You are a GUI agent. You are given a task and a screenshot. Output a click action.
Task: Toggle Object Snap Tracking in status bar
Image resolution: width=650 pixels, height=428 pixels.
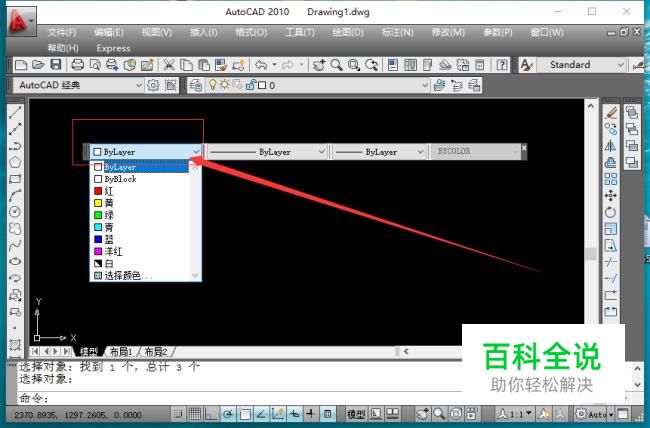tap(261, 413)
